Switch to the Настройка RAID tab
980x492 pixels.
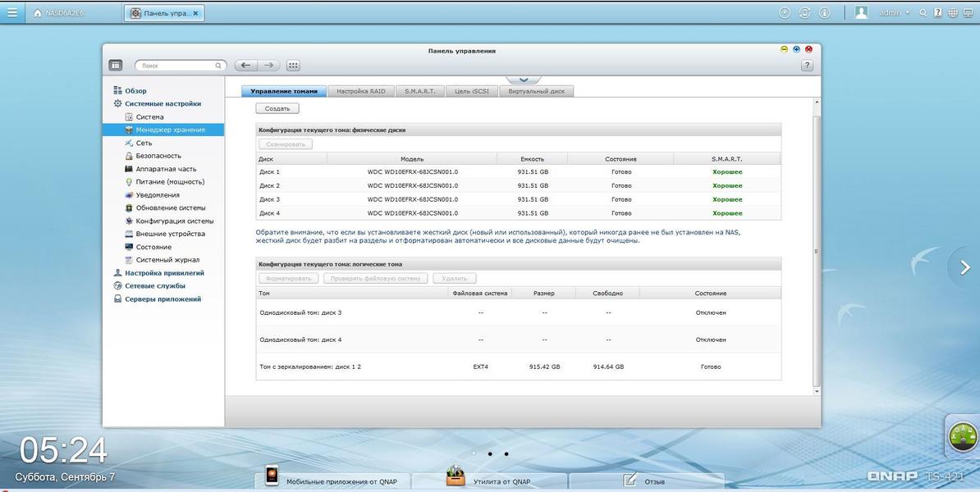(x=360, y=91)
